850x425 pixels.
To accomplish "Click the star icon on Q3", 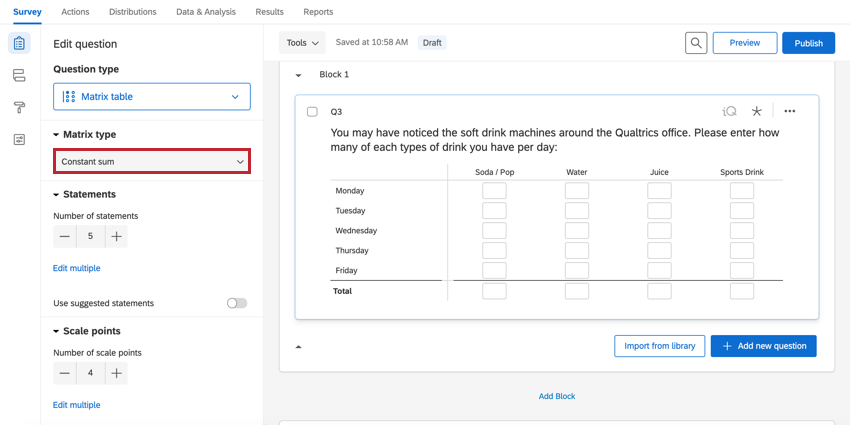I will (757, 112).
